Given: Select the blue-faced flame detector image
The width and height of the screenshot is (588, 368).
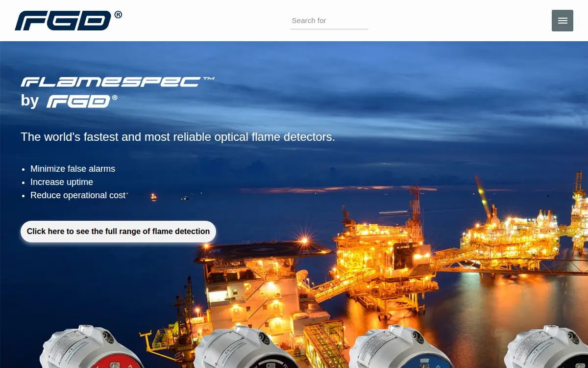Looking at the screenshot, I should pos(401,346).
